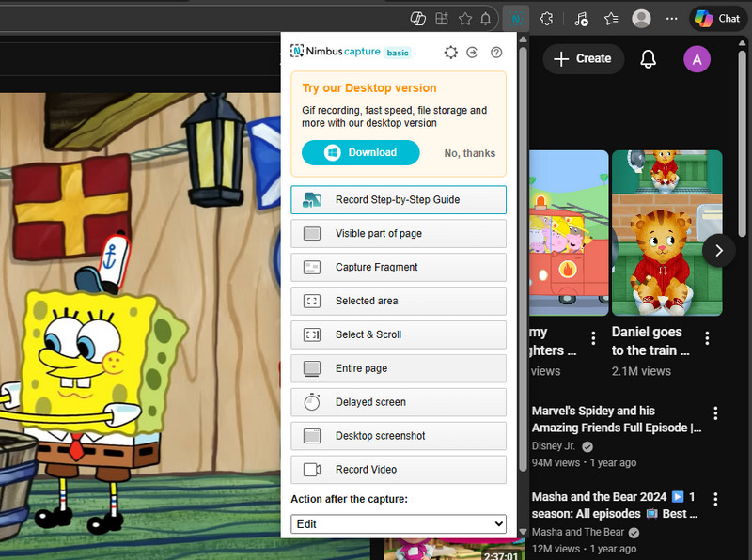The height and width of the screenshot is (560, 752).
Task: Open the Action after capture dropdown
Action: pos(398,523)
